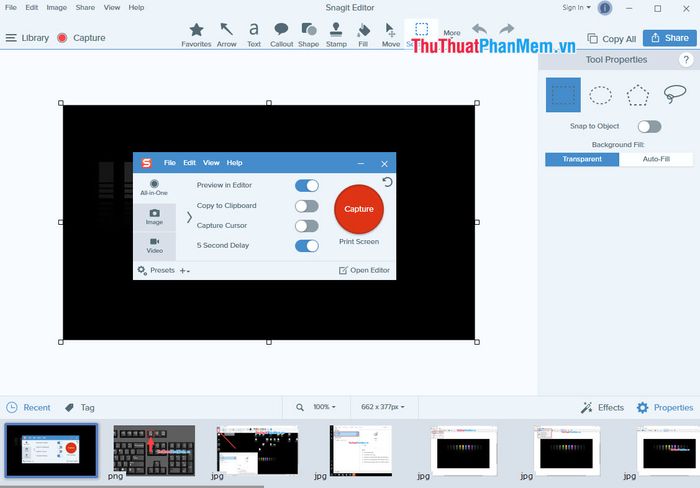Open the third thumbnail with red arrow

tap(257, 450)
